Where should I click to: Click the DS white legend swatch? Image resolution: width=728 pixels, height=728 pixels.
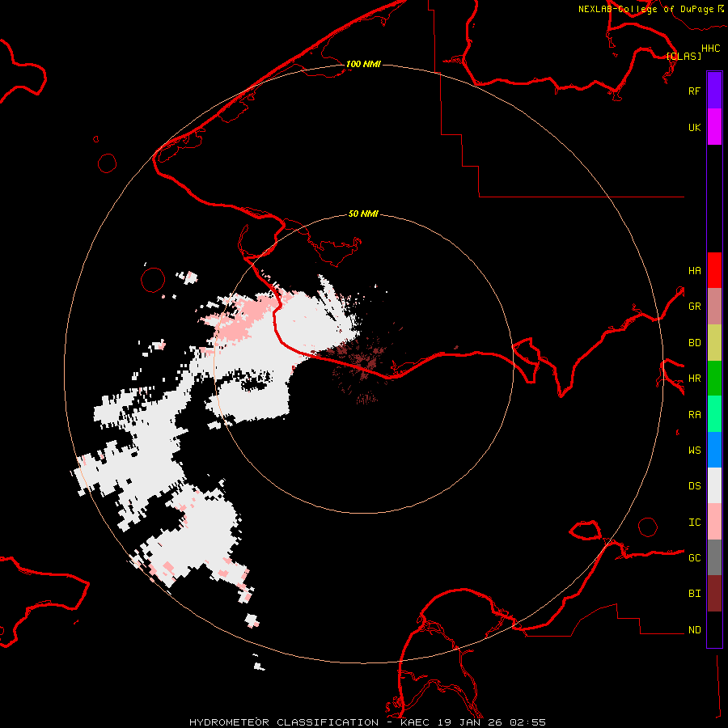(x=714, y=485)
